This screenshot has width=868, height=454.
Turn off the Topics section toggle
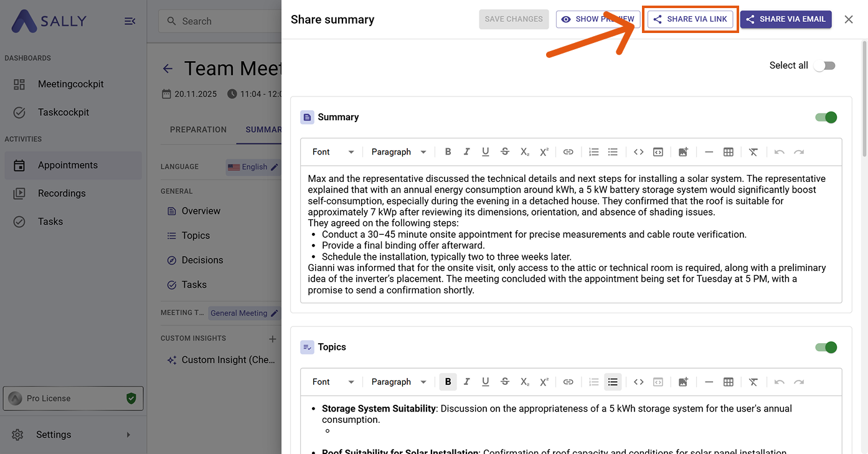826,347
